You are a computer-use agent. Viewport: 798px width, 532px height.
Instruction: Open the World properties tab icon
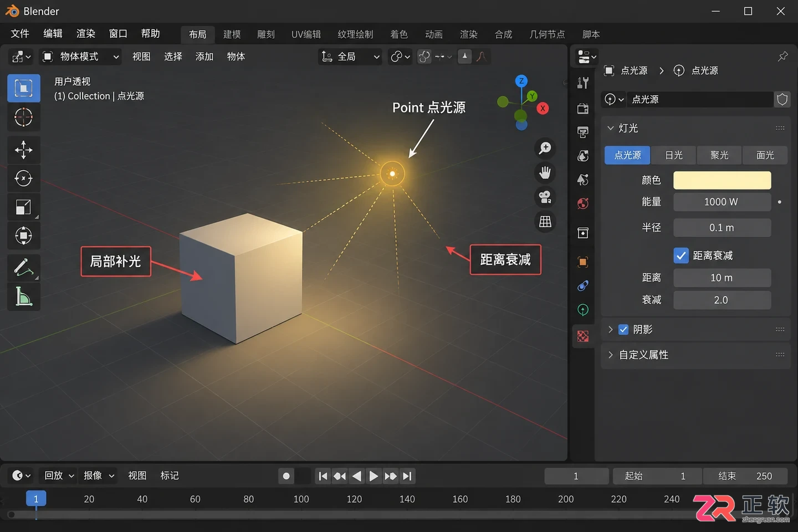pos(583,204)
